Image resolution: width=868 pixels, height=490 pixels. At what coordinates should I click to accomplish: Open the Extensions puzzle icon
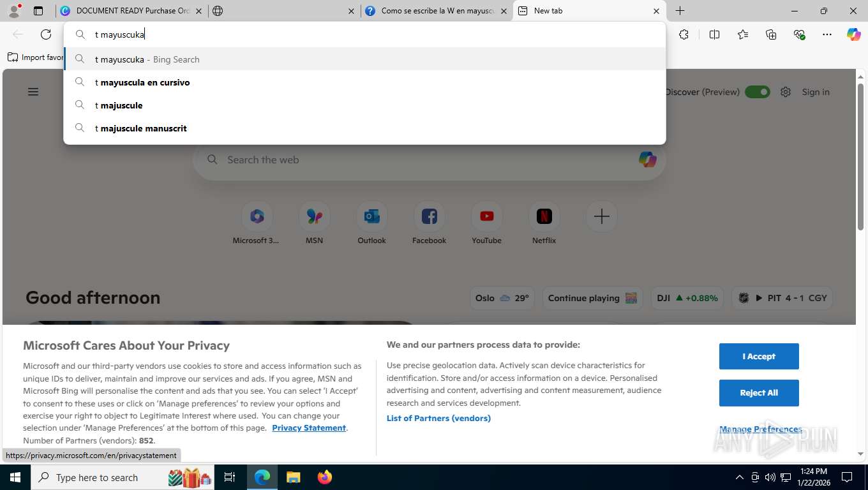[x=684, y=34]
